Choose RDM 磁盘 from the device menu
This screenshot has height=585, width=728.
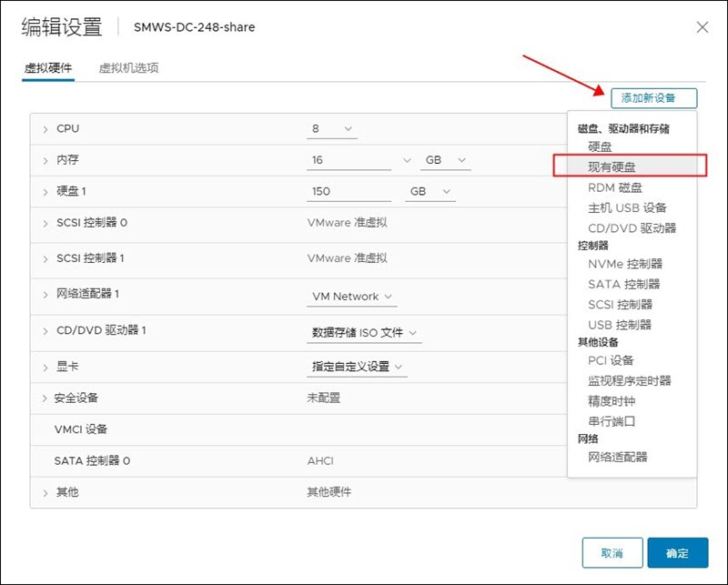point(614,187)
